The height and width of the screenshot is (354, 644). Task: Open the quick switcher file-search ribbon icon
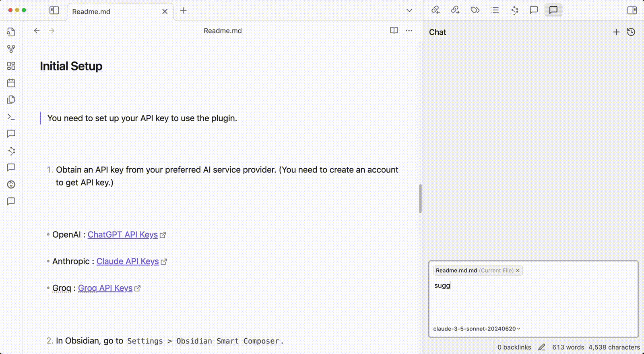tap(11, 32)
